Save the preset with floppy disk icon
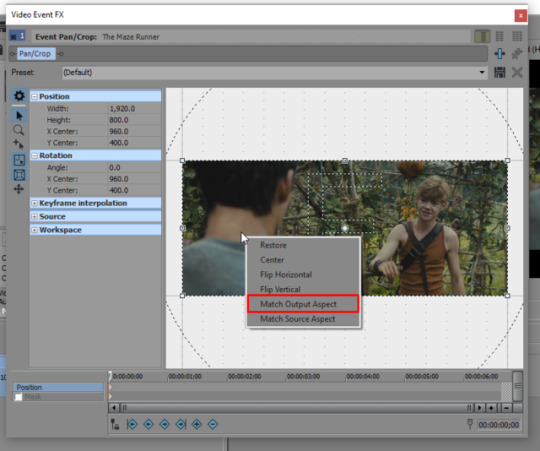 coord(500,73)
